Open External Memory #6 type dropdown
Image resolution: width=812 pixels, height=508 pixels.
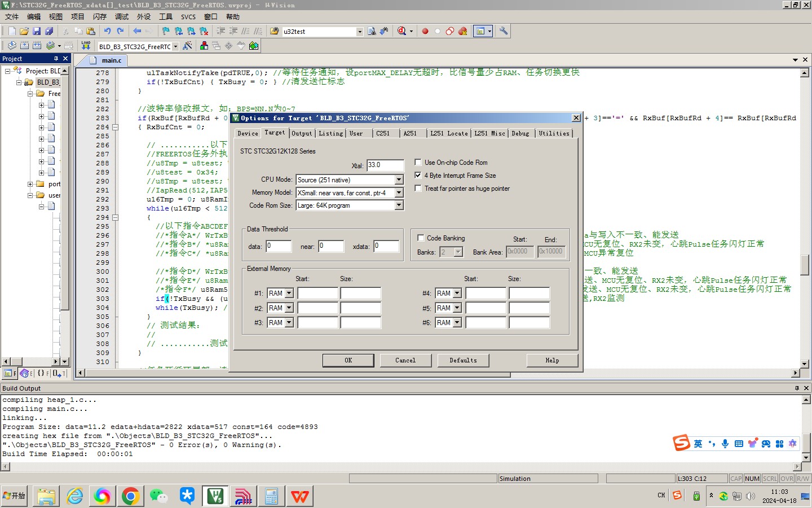(457, 322)
